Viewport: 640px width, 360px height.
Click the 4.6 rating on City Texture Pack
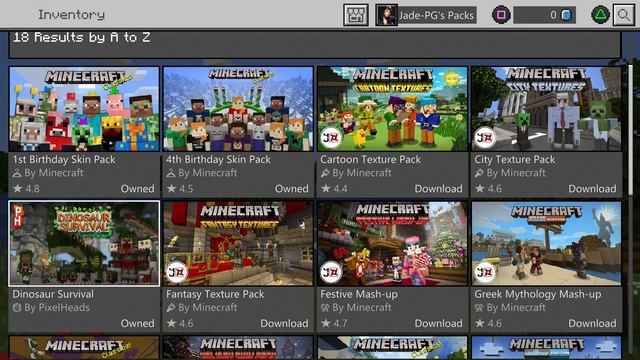(488, 189)
